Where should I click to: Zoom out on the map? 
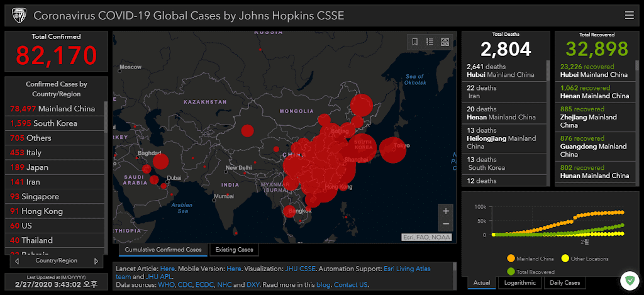(446, 224)
